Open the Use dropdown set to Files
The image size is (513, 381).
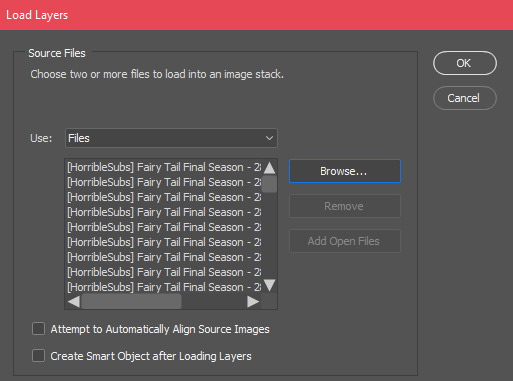click(171, 138)
